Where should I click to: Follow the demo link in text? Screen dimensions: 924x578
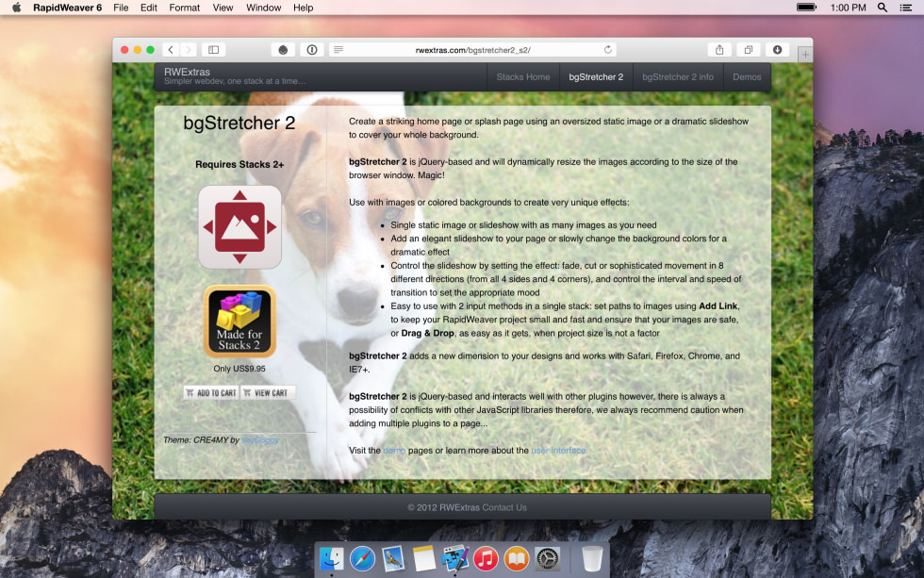coord(394,451)
